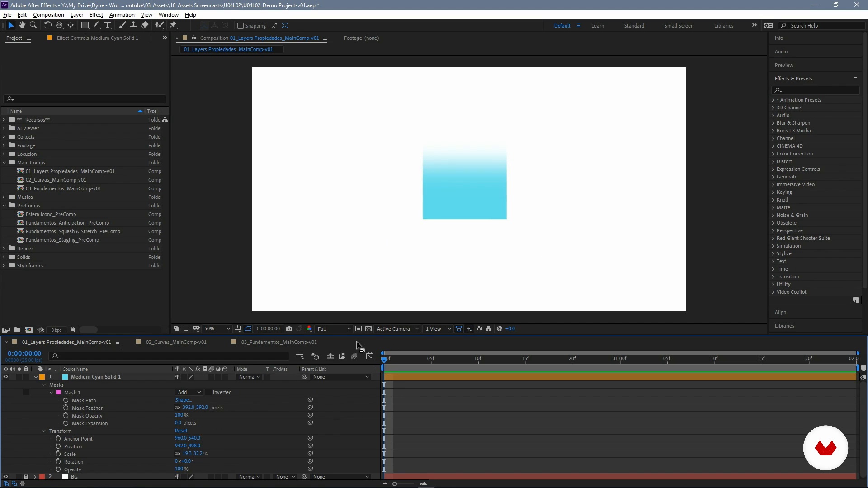
Task: Select the Zoom tool in toolbar
Action: coord(33,25)
